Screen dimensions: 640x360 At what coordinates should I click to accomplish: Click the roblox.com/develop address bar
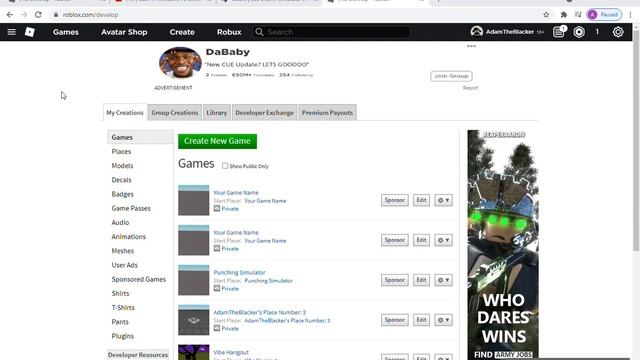point(90,15)
